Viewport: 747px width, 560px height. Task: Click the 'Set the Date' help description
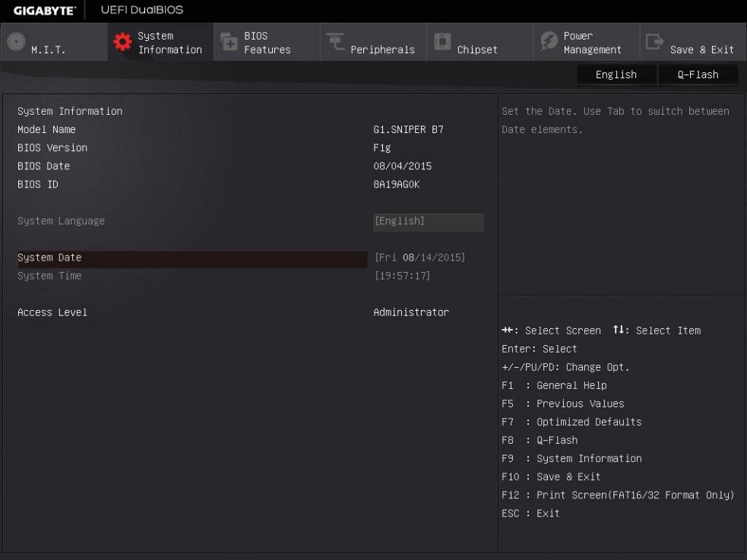[615, 120]
